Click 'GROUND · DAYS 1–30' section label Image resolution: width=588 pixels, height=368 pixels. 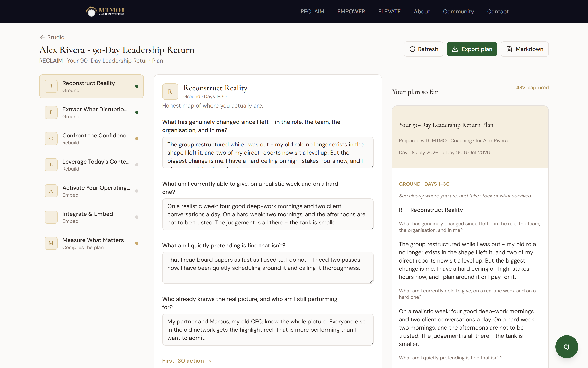tap(424, 184)
